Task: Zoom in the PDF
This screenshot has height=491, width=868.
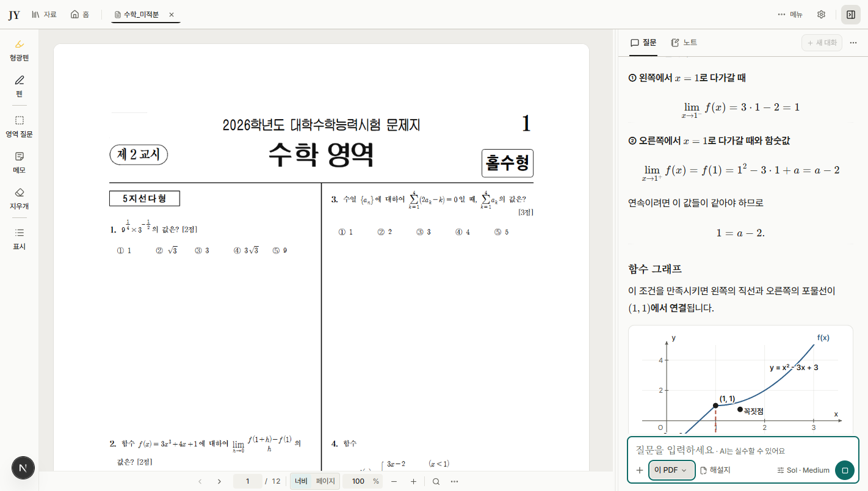Action: (x=413, y=481)
